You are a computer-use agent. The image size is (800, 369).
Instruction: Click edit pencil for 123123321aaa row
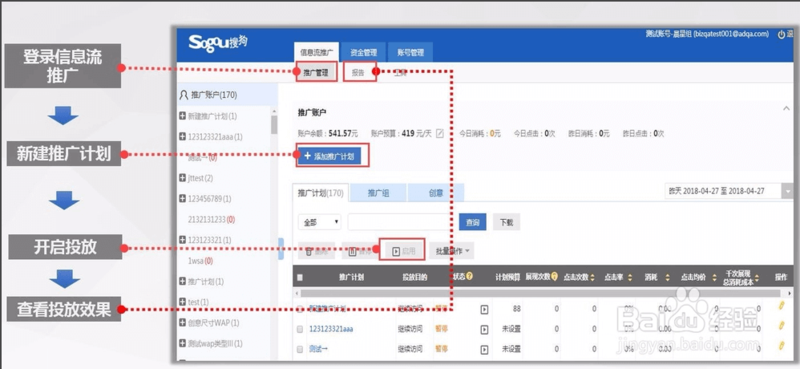(781, 326)
